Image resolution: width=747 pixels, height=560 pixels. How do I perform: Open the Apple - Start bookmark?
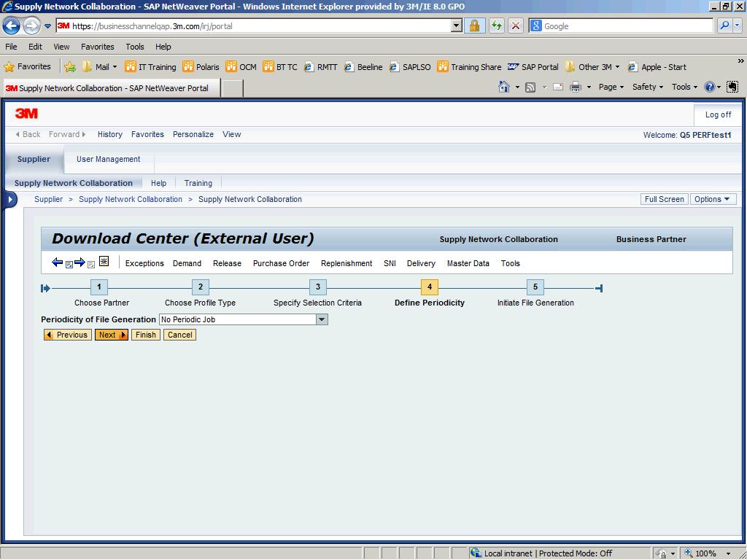[x=657, y=67]
